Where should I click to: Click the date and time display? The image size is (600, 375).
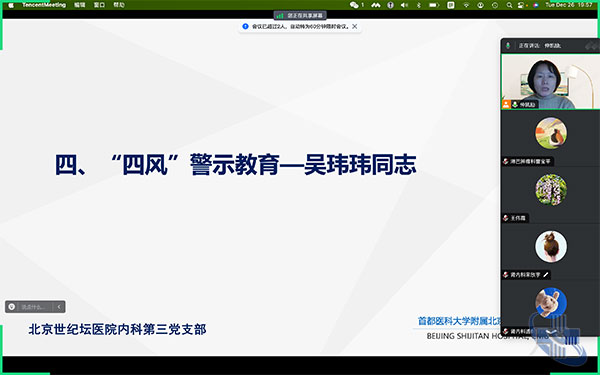coord(569,5)
